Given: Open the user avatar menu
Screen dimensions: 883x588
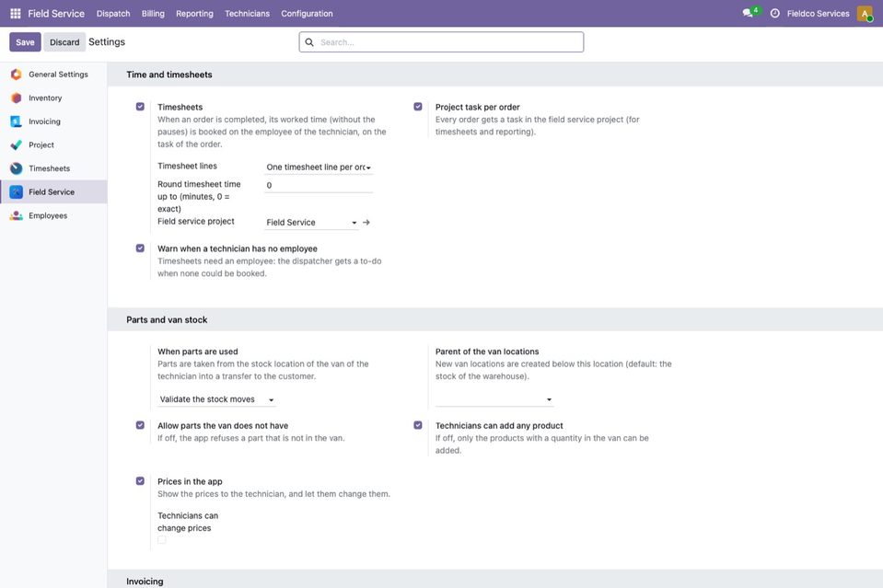Looking at the screenshot, I should pyautogui.click(x=865, y=14).
